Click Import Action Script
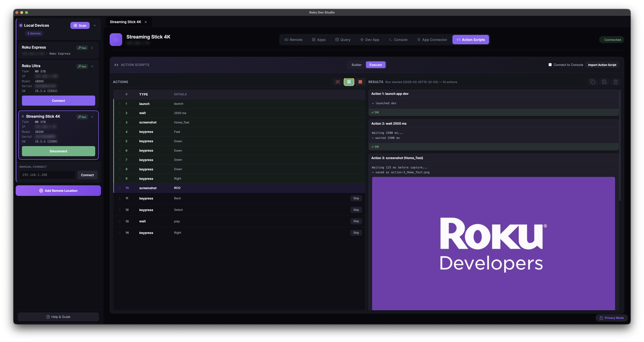Image resolution: width=644 pixels, height=342 pixels. click(x=602, y=65)
